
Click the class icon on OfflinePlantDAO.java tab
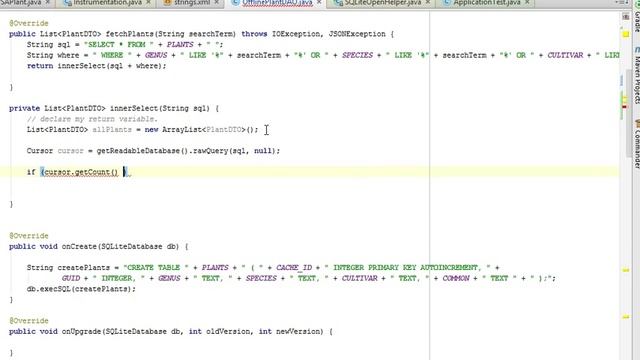(236, 3)
